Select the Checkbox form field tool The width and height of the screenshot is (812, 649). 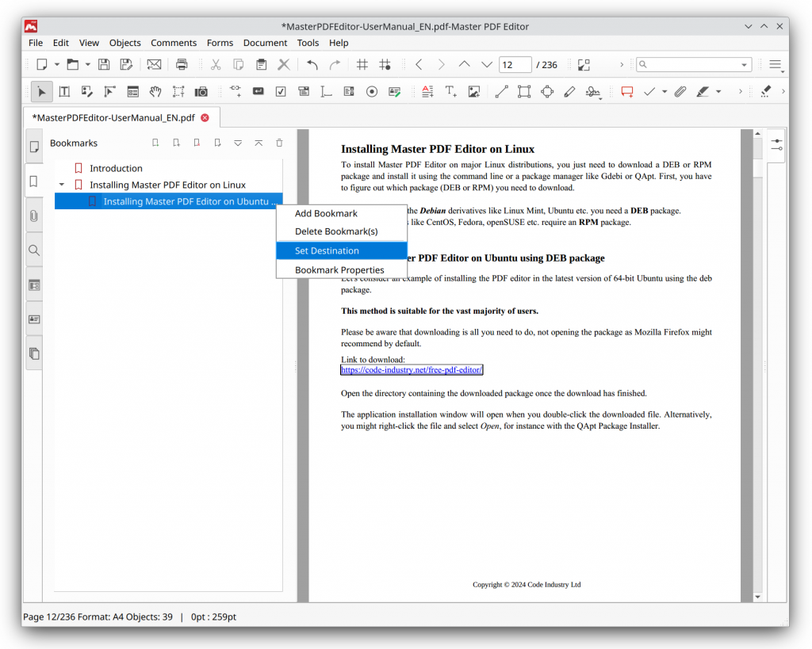tap(280, 91)
